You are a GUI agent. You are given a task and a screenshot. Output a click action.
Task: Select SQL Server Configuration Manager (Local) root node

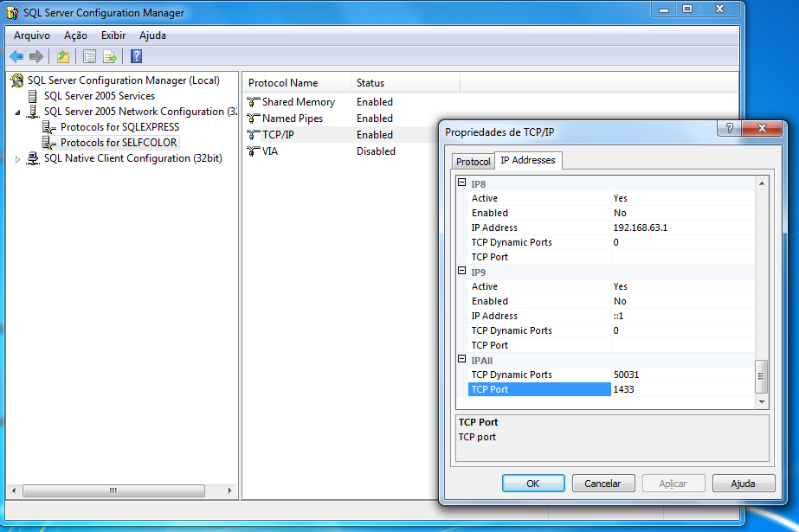[x=123, y=80]
